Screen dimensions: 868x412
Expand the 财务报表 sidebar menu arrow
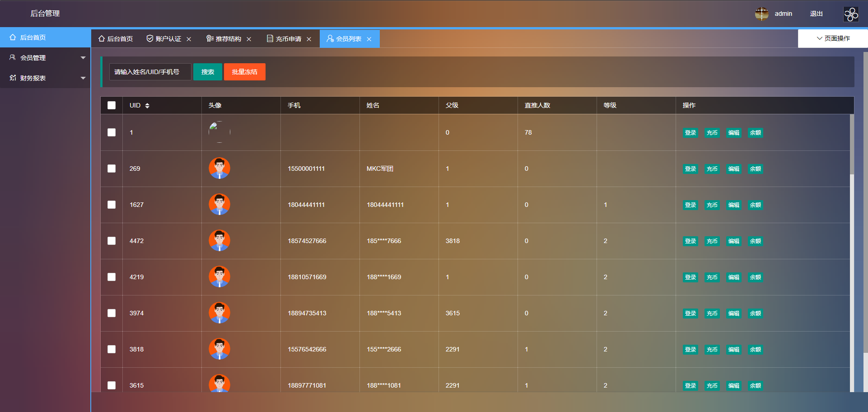(x=83, y=78)
